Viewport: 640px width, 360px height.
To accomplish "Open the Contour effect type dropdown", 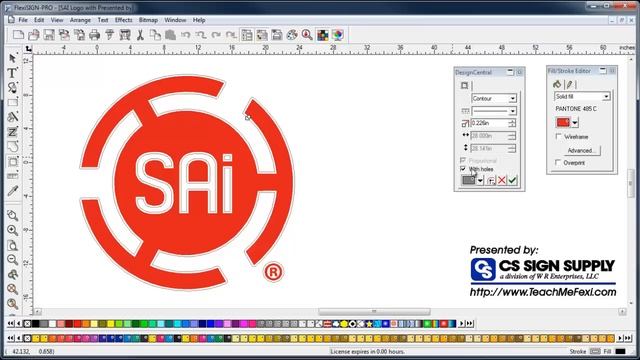I will pyautogui.click(x=513, y=98).
